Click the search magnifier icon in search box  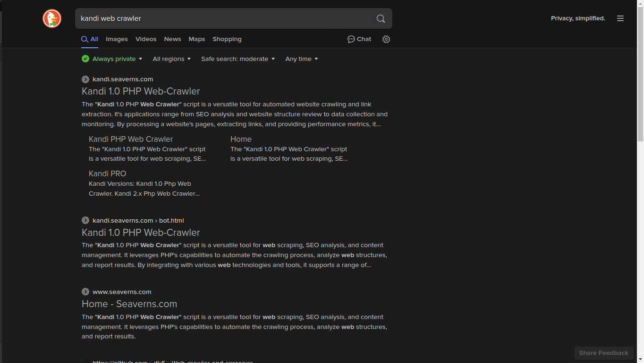[x=381, y=18]
